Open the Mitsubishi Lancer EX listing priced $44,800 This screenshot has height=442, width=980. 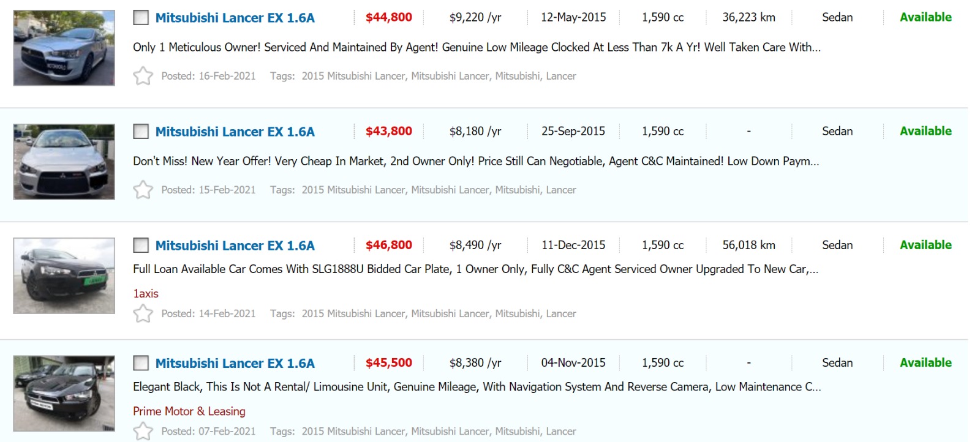[235, 18]
